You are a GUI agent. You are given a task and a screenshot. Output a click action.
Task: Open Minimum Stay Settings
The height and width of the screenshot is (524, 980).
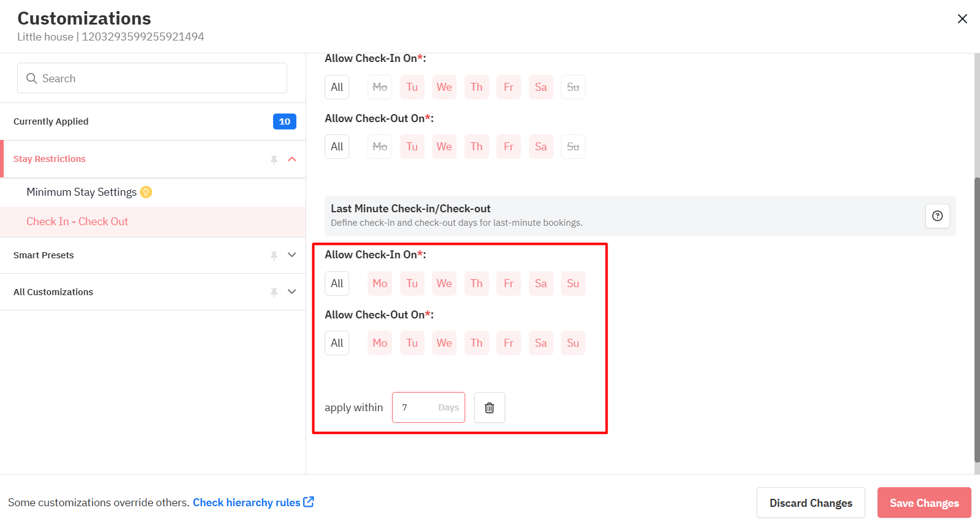(x=81, y=192)
